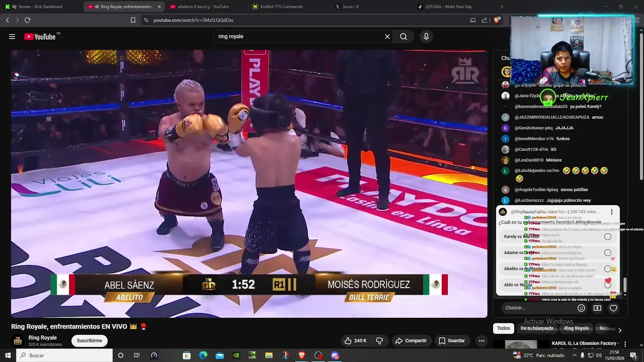The image size is (644, 362).
Task: Close the Ring Royale browser tab
Action: point(159,7)
